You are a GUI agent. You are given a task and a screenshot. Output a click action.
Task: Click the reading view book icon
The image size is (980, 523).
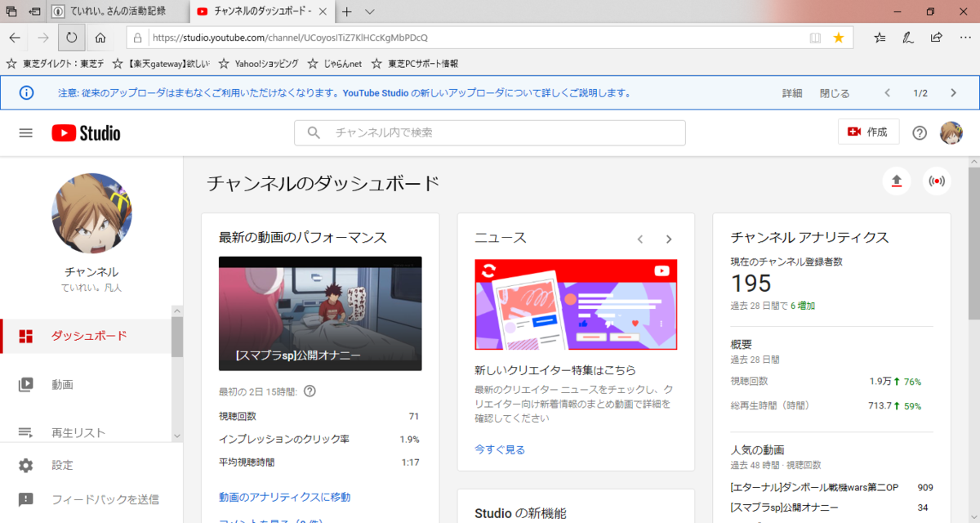point(815,38)
